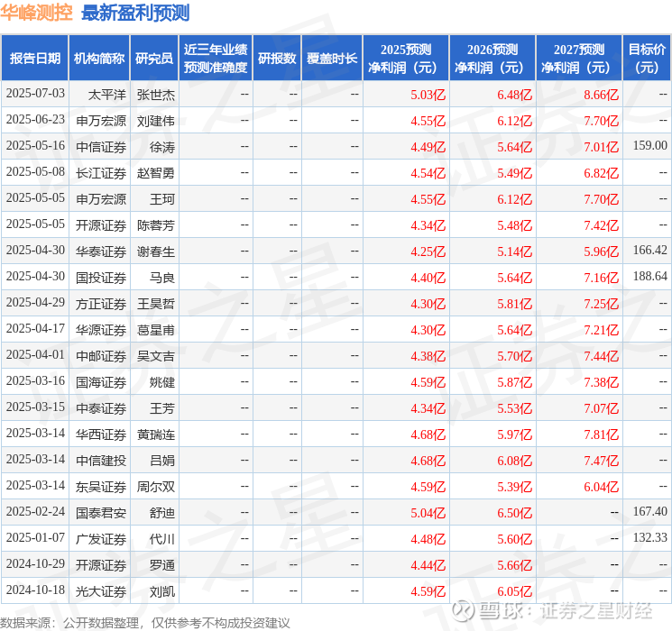Image resolution: width=672 pixels, height=631 pixels.
Task: Click analyst name 马良
Action: (162, 278)
